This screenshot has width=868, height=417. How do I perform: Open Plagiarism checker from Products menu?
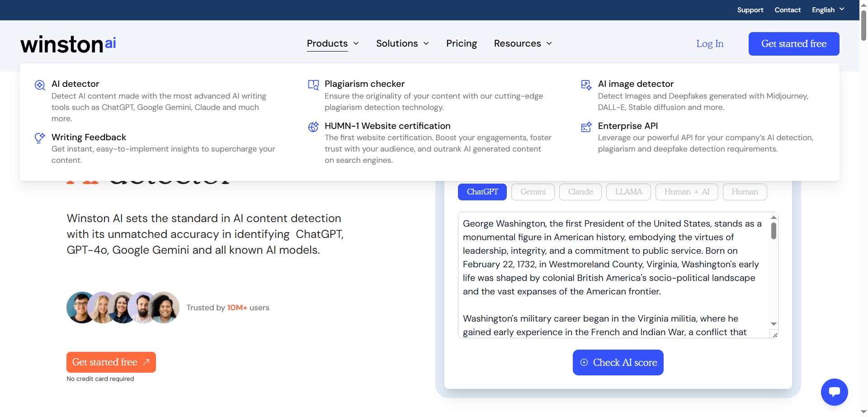click(364, 84)
